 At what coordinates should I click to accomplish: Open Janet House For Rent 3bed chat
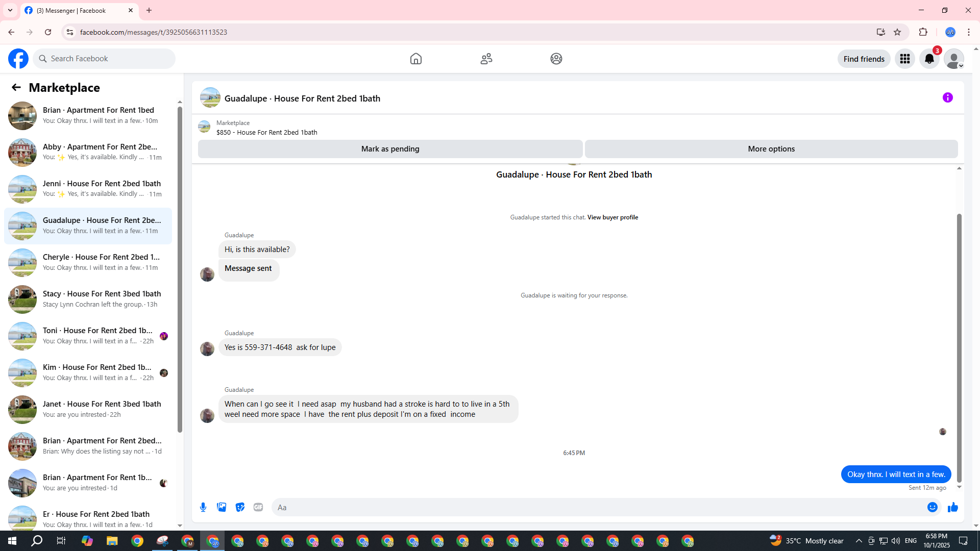(x=88, y=409)
